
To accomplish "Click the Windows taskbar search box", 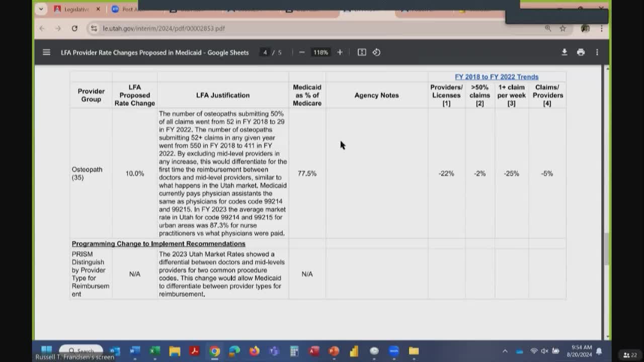I will pos(82,350).
